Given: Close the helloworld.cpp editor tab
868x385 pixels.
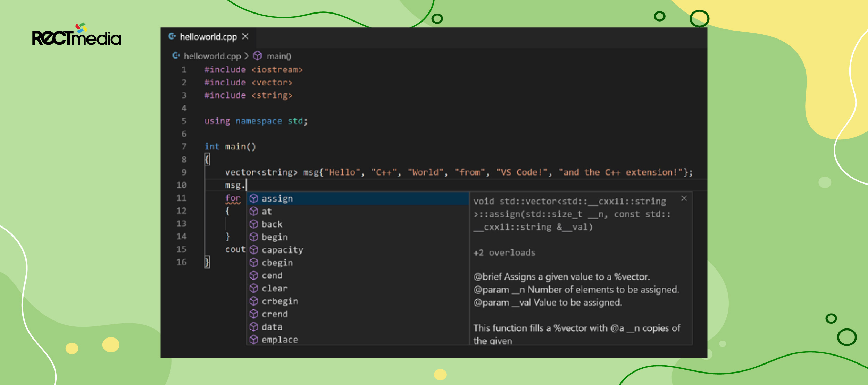Looking at the screenshot, I should (x=245, y=36).
